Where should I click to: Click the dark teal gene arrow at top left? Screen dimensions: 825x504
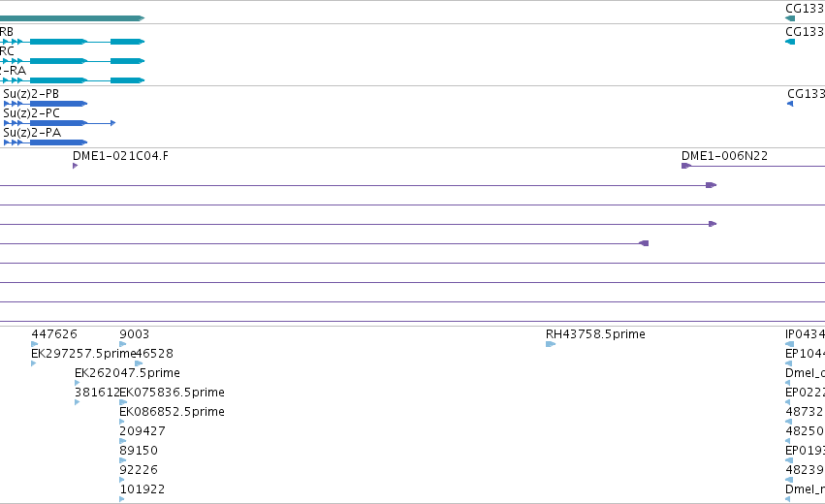point(72,18)
